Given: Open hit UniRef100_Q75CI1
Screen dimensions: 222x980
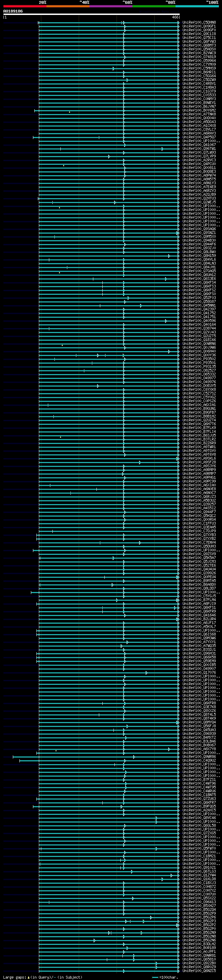Looking at the screenshot, I should tap(199, 38).
